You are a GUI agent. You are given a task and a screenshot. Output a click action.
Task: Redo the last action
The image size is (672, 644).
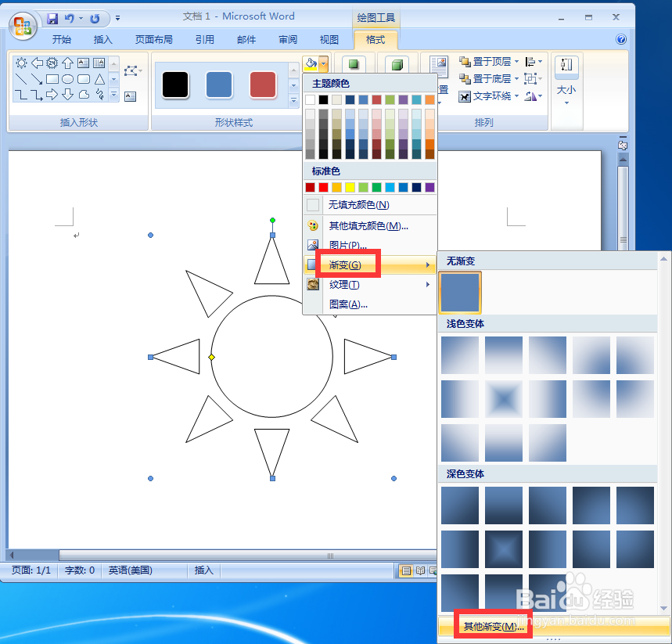[95, 19]
